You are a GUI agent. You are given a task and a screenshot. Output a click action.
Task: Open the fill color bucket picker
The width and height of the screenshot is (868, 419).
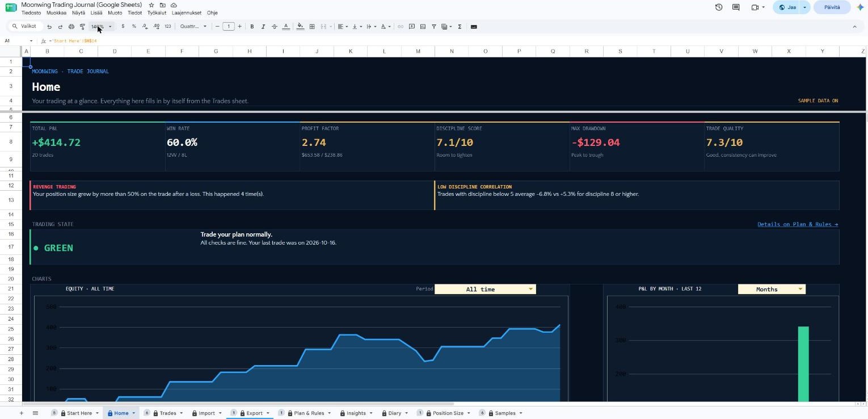pyautogui.click(x=300, y=27)
